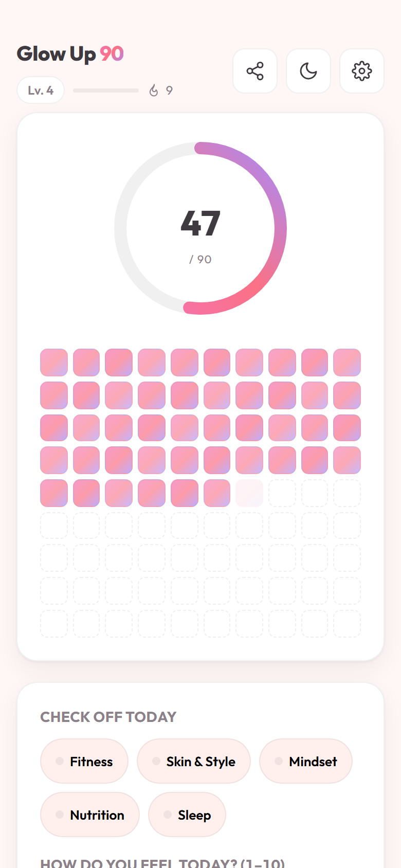Image resolution: width=401 pixels, height=868 pixels.
Task: Select the day 46 completed tile
Action: click(x=217, y=493)
